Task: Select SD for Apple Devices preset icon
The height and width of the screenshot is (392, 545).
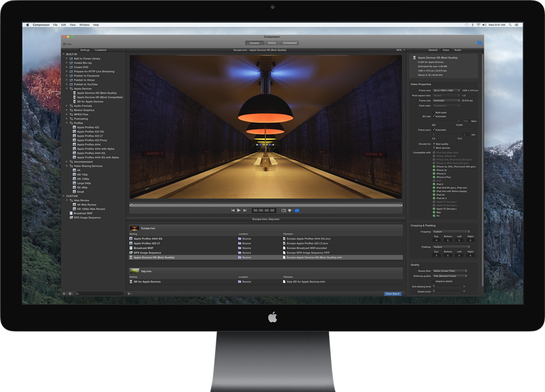Action: point(74,102)
